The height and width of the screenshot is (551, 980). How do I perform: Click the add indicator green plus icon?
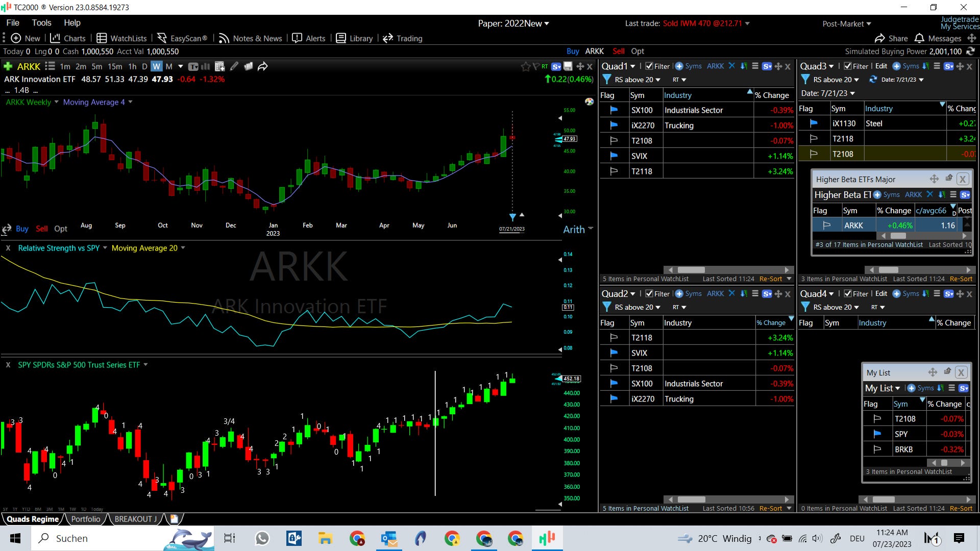(8, 66)
